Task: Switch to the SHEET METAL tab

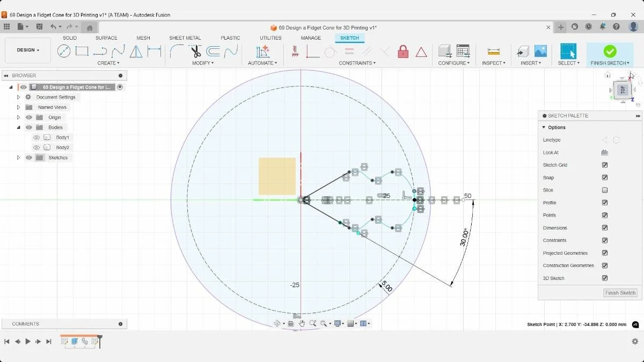Action: click(185, 38)
